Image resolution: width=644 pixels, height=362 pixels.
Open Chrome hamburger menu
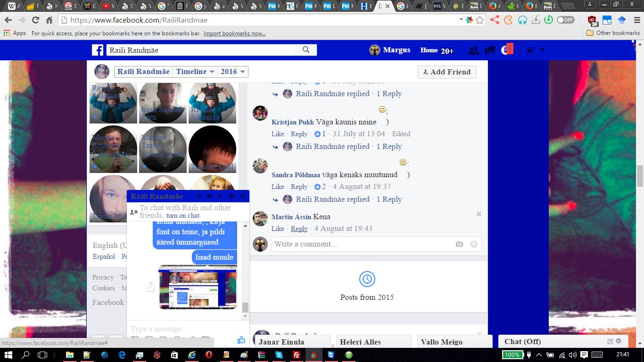tap(636, 20)
